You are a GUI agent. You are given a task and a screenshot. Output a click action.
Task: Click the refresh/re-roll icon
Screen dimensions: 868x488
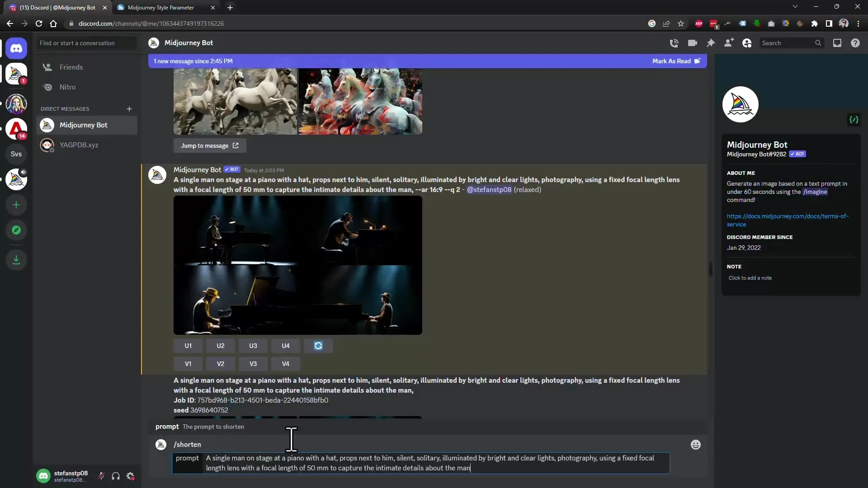318,346
